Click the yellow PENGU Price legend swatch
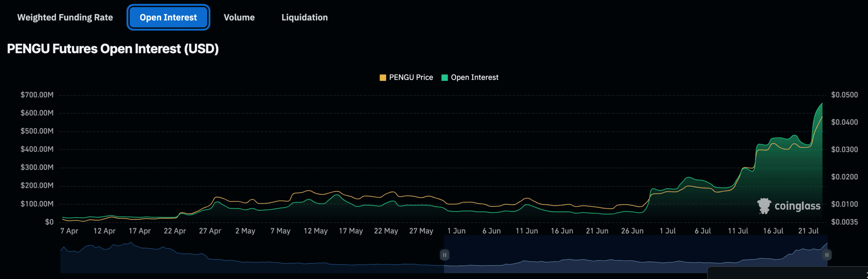Viewport: 868px width, 279px height. (x=383, y=78)
